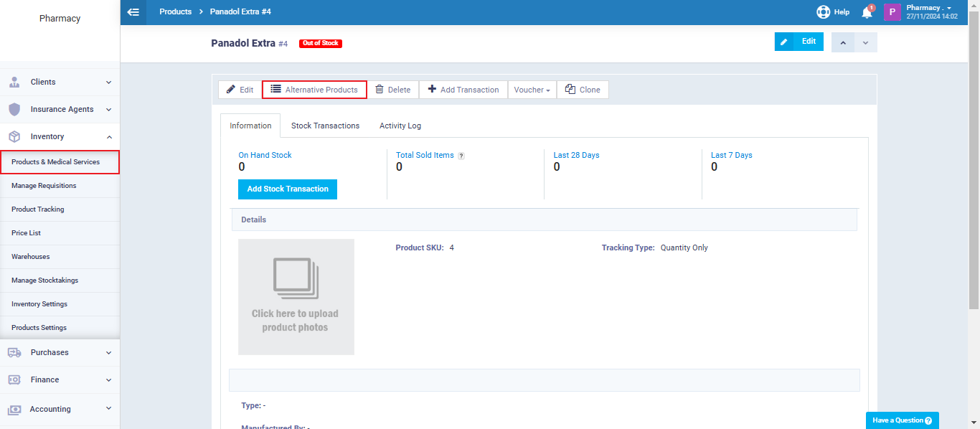Click the Have a Question button

[902, 420]
